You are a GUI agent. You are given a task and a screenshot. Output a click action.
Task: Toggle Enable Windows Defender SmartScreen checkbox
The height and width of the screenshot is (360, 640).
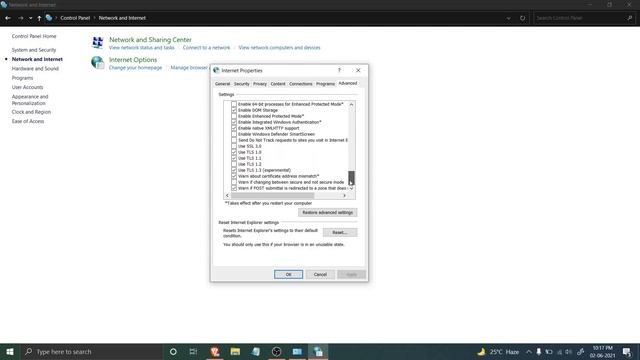234,134
